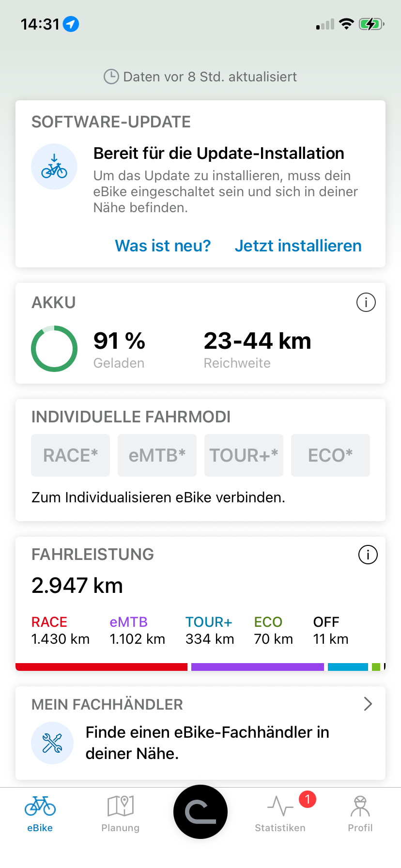401x868 pixels.
Task: Open the Statistiken tab
Action: pyautogui.click(x=280, y=814)
